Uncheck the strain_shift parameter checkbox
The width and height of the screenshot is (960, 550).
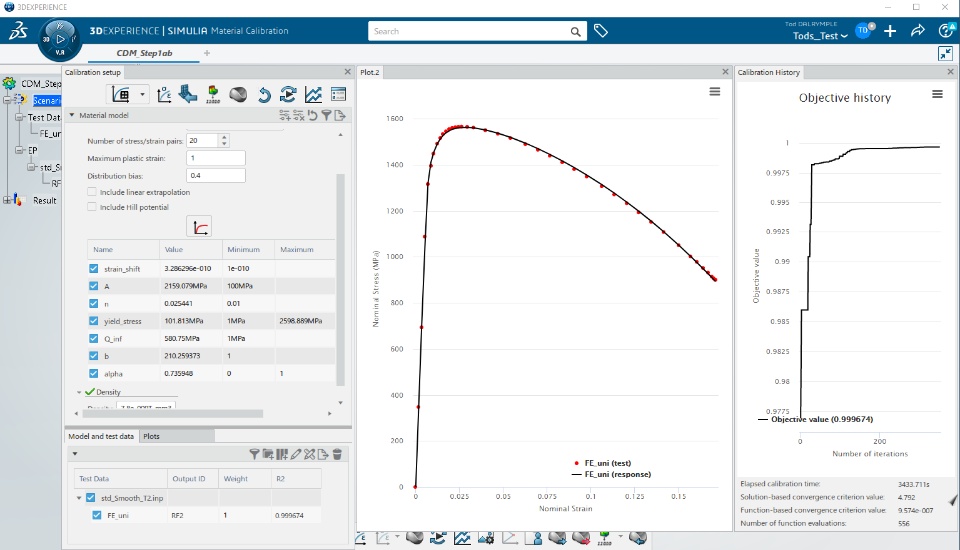click(x=94, y=268)
